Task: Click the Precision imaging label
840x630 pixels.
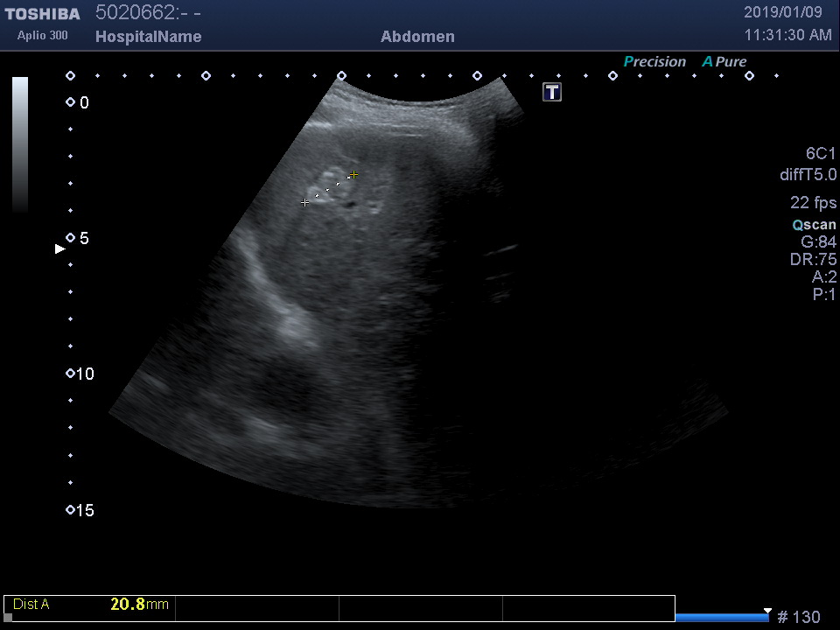Action: [x=654, y=61]
